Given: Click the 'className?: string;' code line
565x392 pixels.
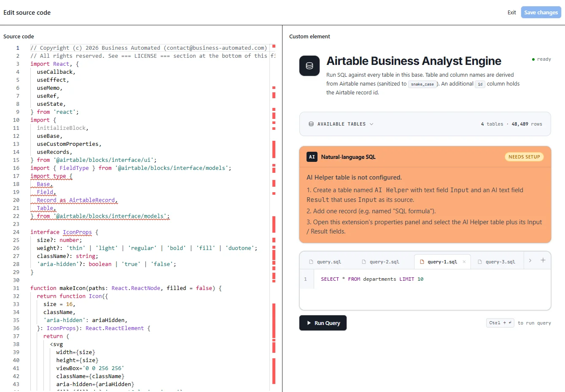Looking at the screenshot, I should (67, 256).
